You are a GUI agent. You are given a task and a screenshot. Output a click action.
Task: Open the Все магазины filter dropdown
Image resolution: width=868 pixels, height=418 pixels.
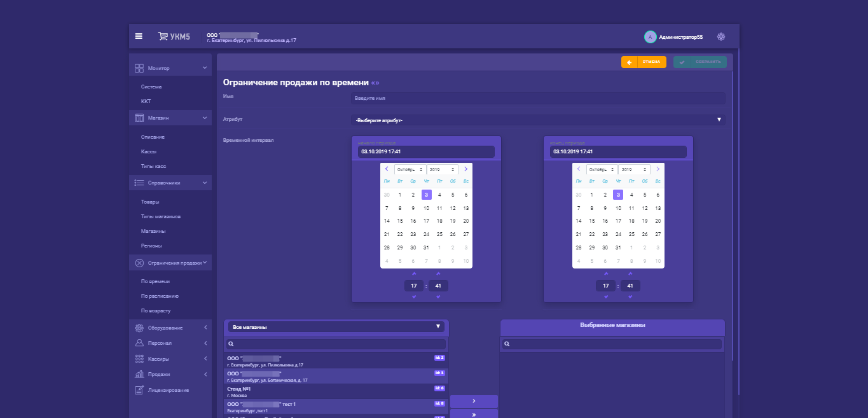click(336, 327)
